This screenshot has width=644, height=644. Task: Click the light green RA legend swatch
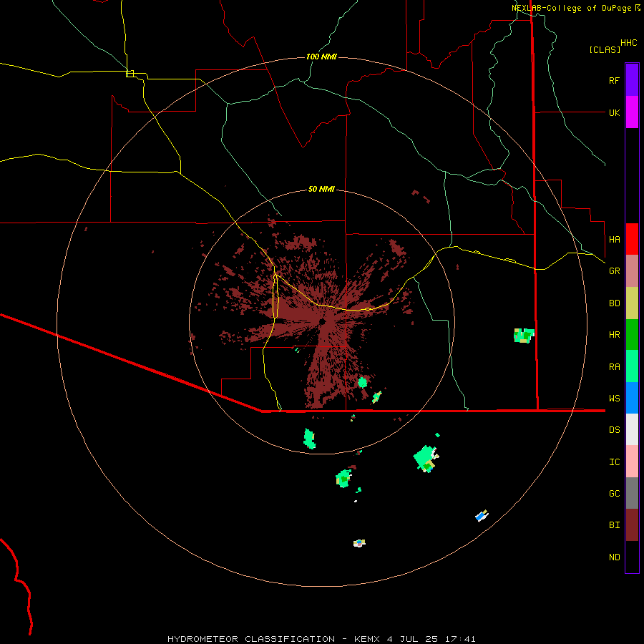[632, 366]
